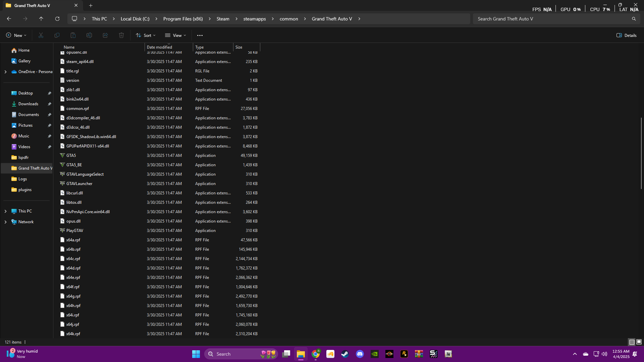
Task: Click steamapps in the breadcrumb path
Action: coord(254,19)
